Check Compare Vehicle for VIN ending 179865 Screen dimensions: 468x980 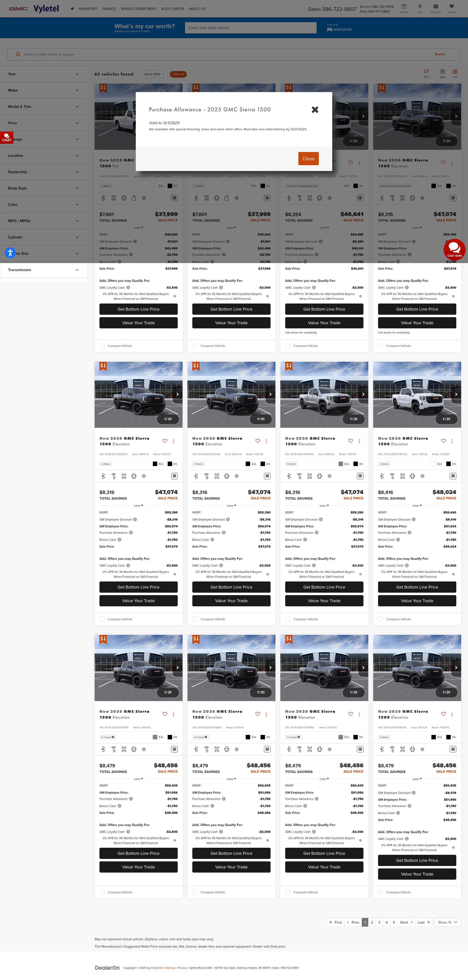click(x=102, y=892)
